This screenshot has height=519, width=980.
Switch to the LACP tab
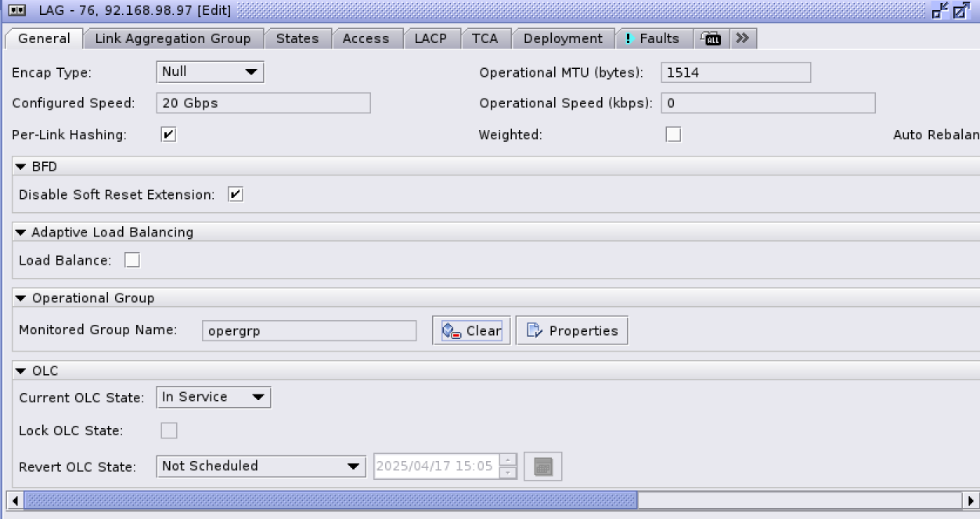coord(431,38)
